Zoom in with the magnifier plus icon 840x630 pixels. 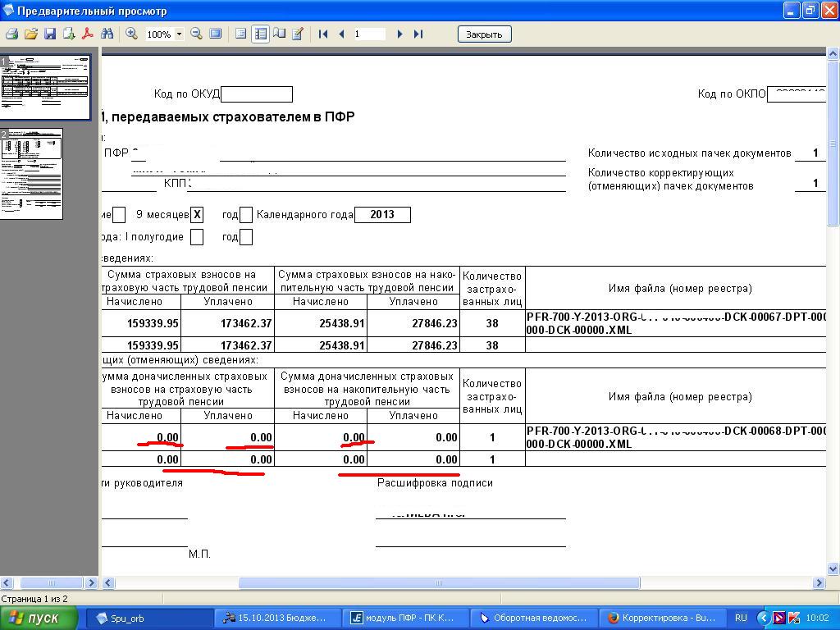click(x=131, y=34)
